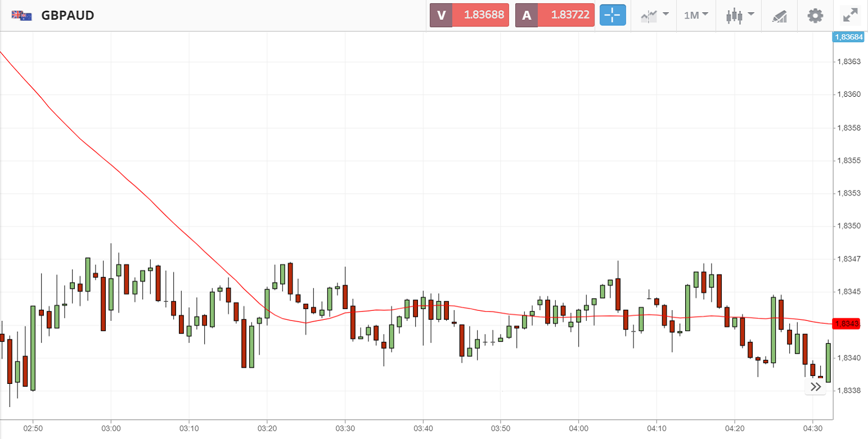Viewport: 868px width, 439px height.
Task: Click the red 1.8343 moving average label
Action: click(847, 324)
